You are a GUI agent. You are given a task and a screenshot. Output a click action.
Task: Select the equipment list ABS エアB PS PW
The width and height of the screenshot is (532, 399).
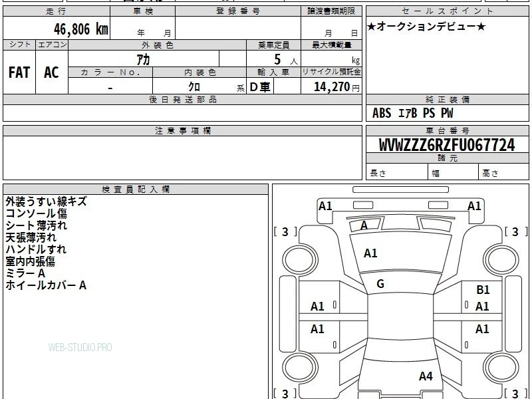[x=412, y=113]
